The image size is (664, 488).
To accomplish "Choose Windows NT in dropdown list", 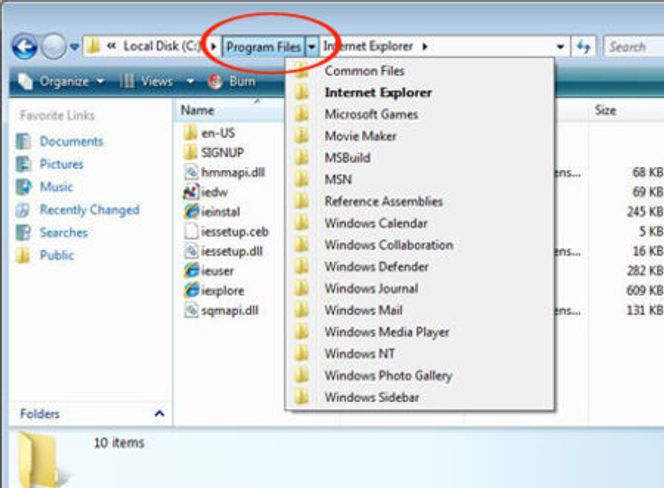I will 420,354.
